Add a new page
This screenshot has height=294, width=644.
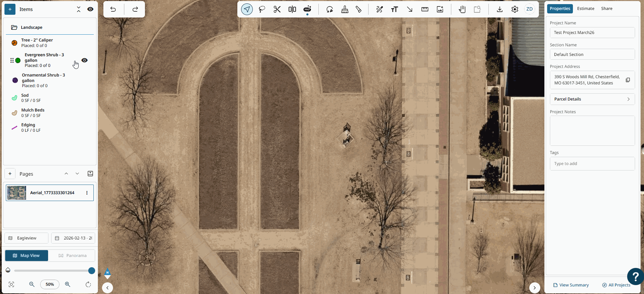point(10,174)
